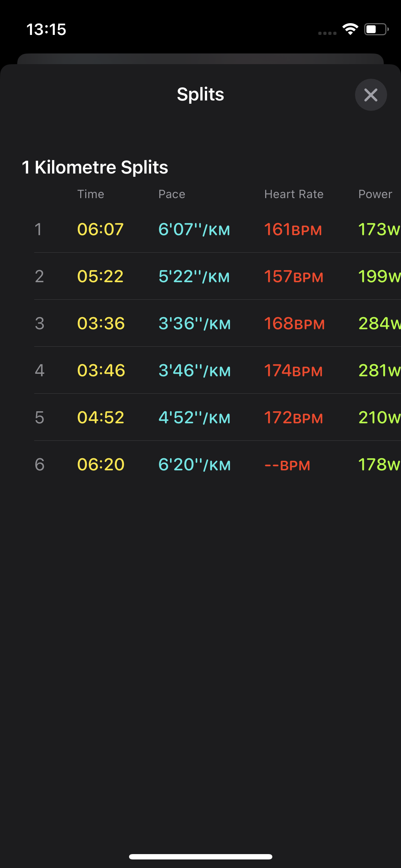Tap the battery indicator icon
This screenshot has height=868, width=401.
tap(376, 29)
